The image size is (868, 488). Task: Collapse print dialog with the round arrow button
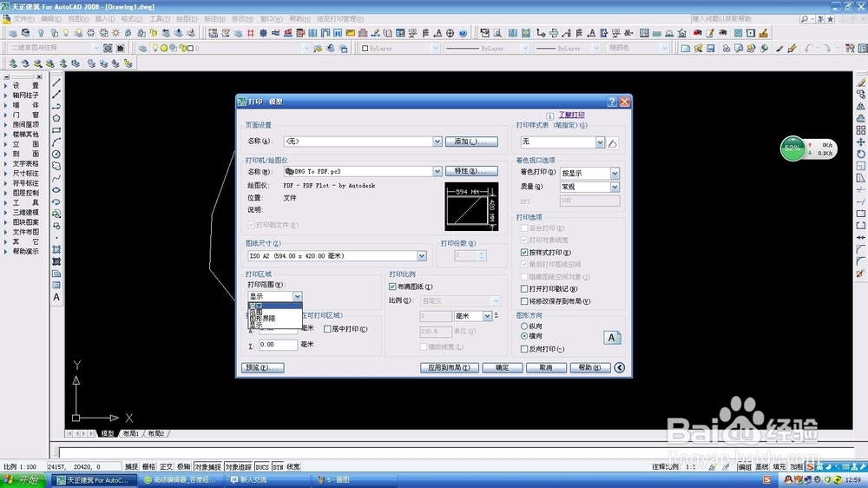[x=620, y=367]
